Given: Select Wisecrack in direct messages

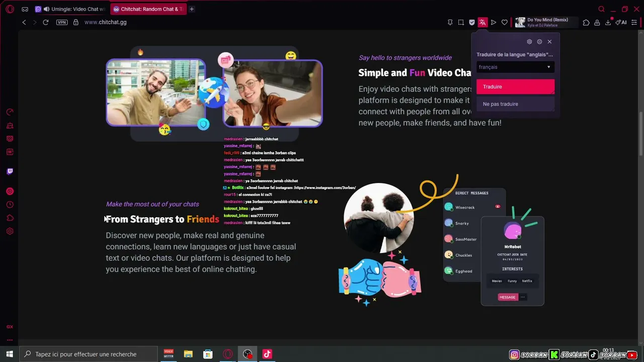Looking at the screenshot, I should point(472,207).
